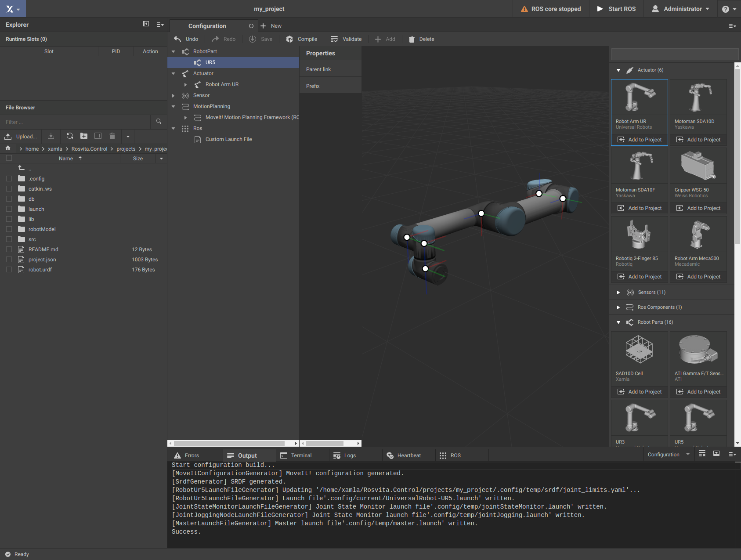Check the .config folder checkbox

click(9, 179)
